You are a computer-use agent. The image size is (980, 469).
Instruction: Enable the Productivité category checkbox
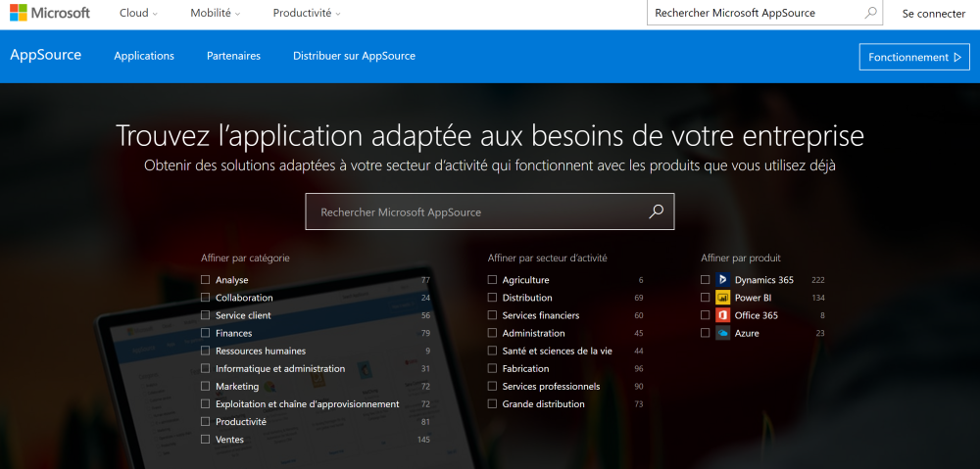(205, 422)
